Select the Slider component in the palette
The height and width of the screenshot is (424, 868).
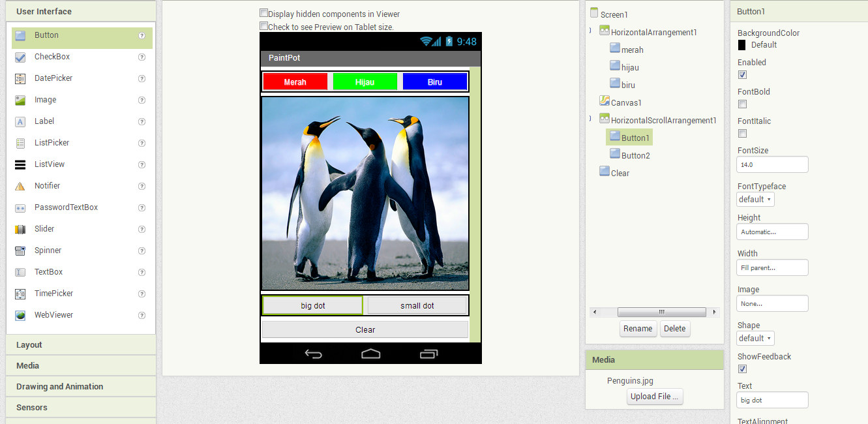43,228
